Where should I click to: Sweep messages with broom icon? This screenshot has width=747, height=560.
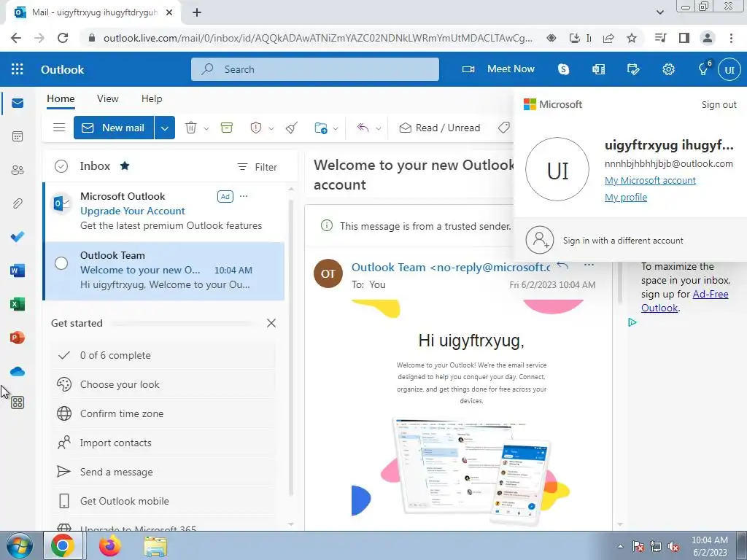292,128
